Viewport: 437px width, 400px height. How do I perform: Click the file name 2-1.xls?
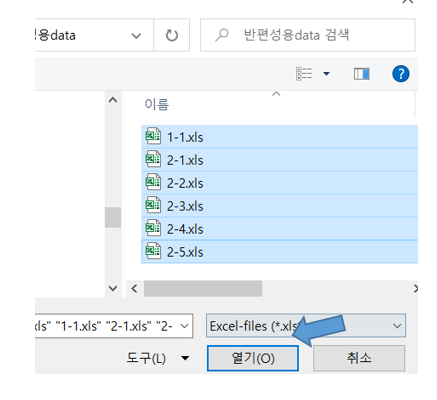click(x=185, y=160)
